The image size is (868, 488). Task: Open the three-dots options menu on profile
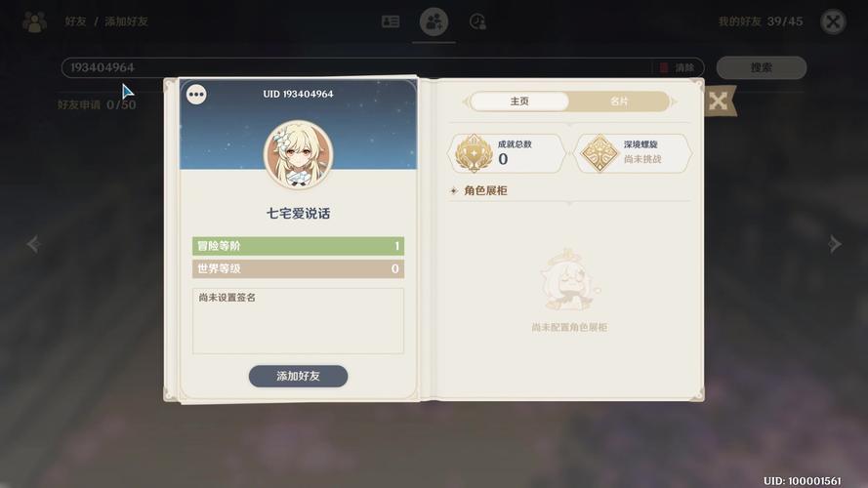tap(196, 95)
